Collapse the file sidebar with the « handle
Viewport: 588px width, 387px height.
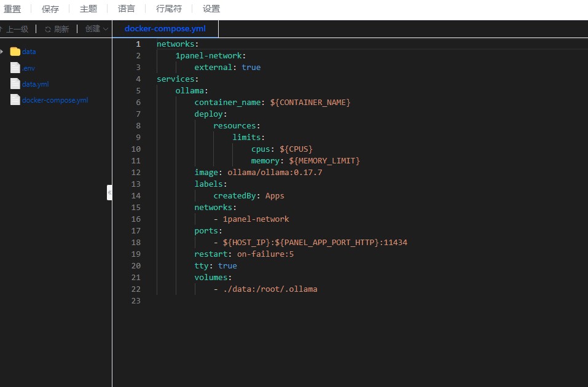point(109,192)
